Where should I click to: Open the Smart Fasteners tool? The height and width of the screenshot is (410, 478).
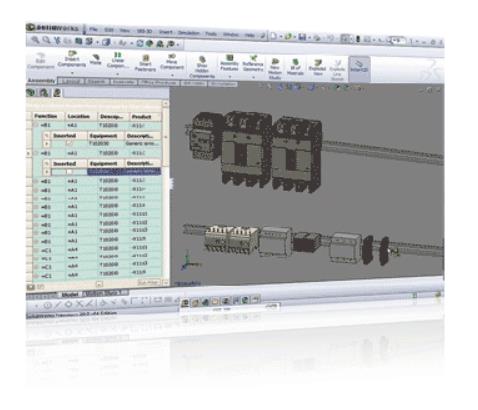(x=145, y=63)
